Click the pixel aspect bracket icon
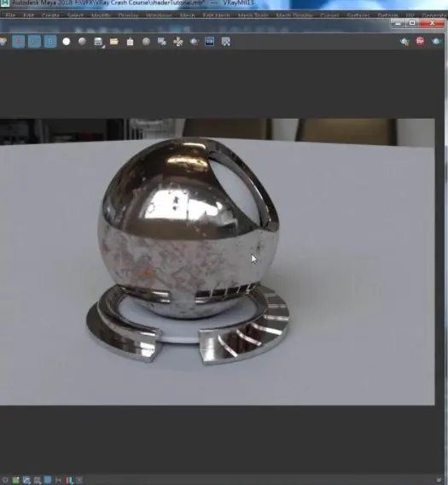 [x=58, y=480]
